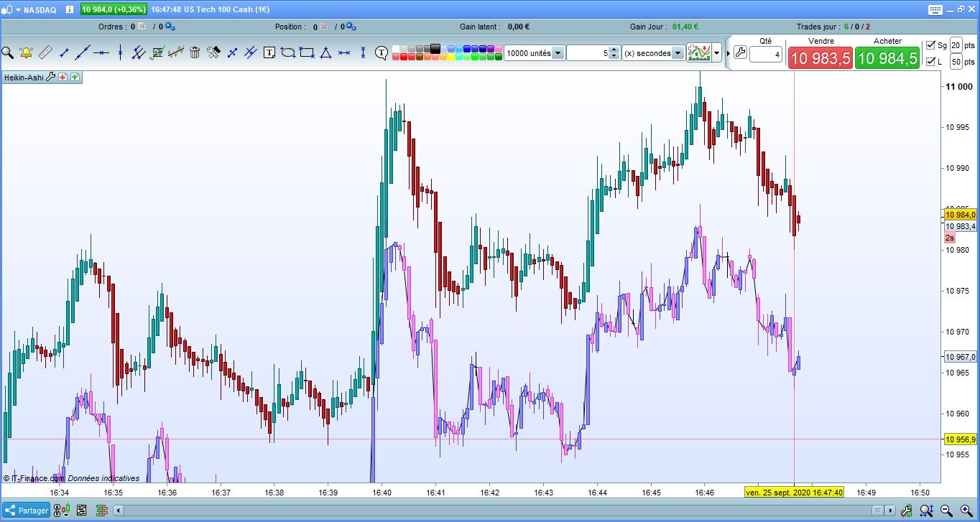The image size is (980, 522).
Task: Toggle the L limit checkbox
Action: coord(931,62)
